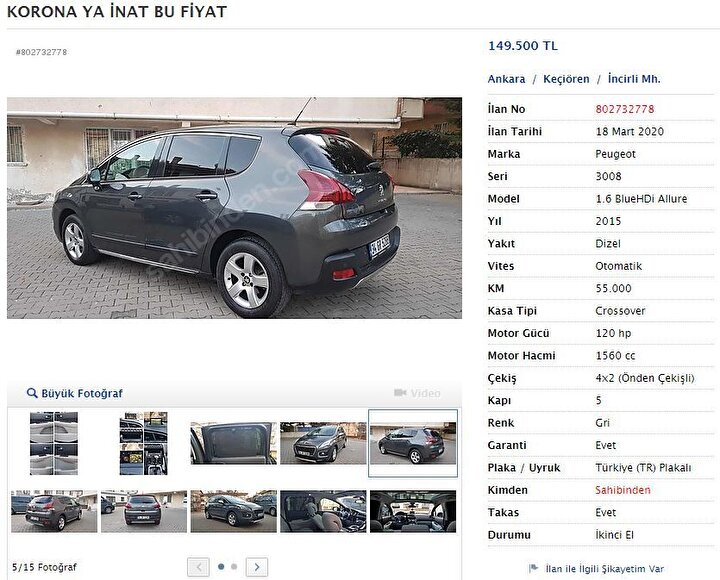Open the İncirli Mh. neighborhood link

(x=634, y=79)
